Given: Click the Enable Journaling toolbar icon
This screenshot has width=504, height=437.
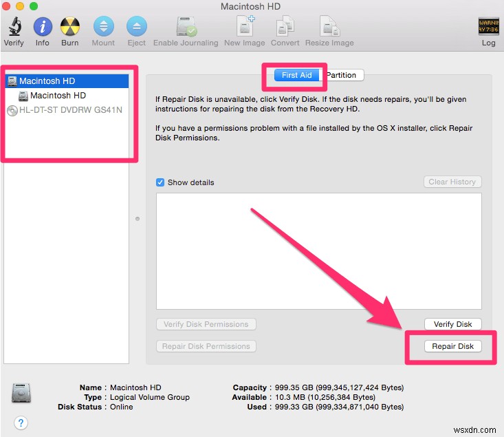Looking at the screenshot, I should coord(186,26).
